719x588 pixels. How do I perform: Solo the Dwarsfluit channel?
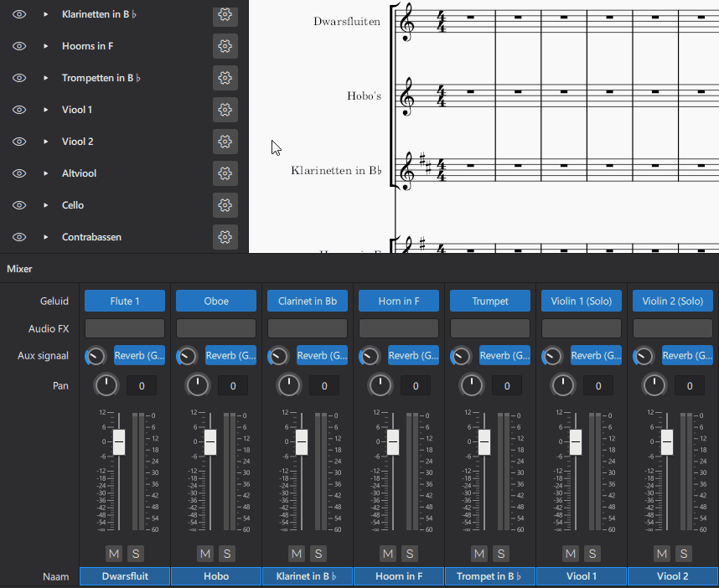point(136,554)
